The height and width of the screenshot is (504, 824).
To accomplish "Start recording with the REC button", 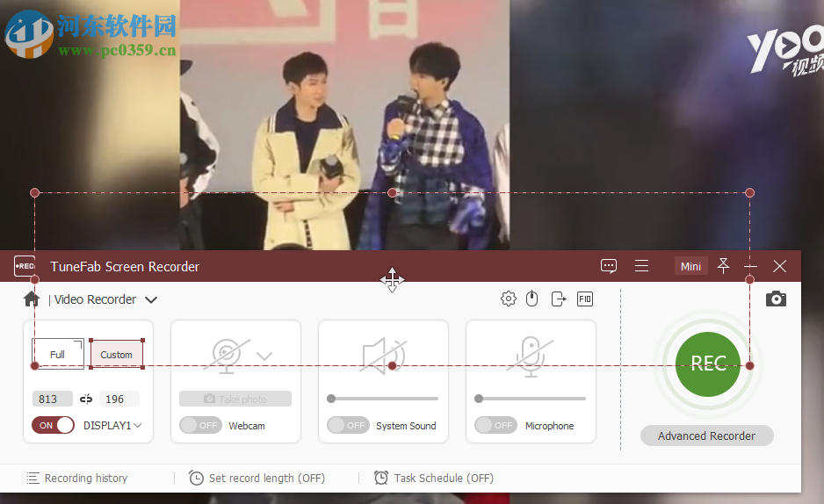I will coord(708,364).
